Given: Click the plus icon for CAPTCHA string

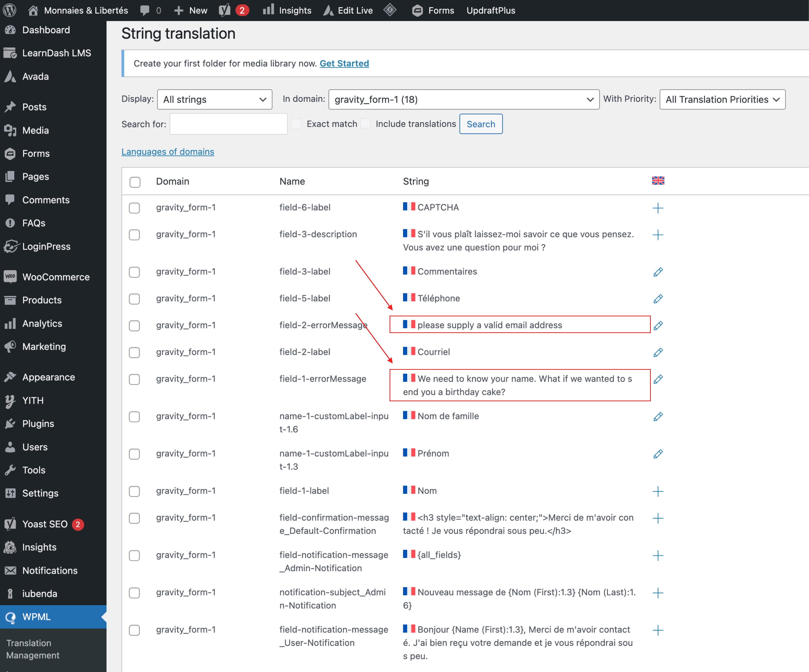Looking at the screenshot, I should tap(658, 208).
